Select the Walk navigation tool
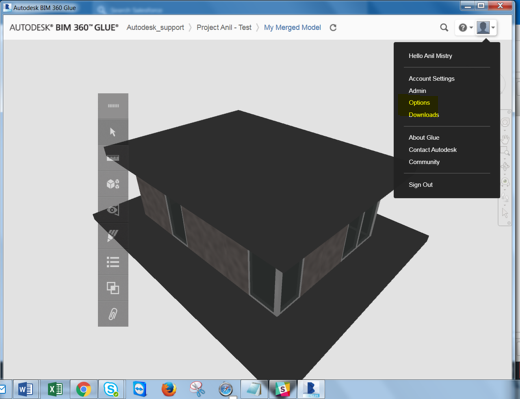 click(x=505, y=198)
